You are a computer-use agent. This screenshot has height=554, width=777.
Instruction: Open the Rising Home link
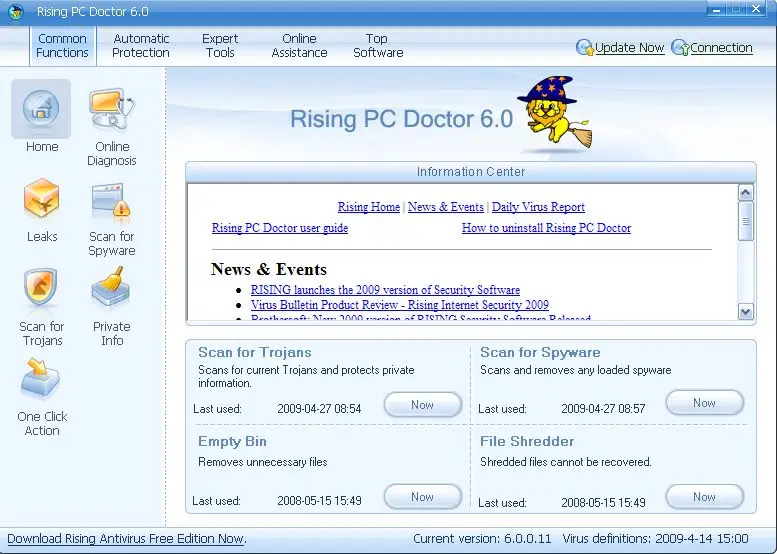pyautogui.click(x=369, y=207)
